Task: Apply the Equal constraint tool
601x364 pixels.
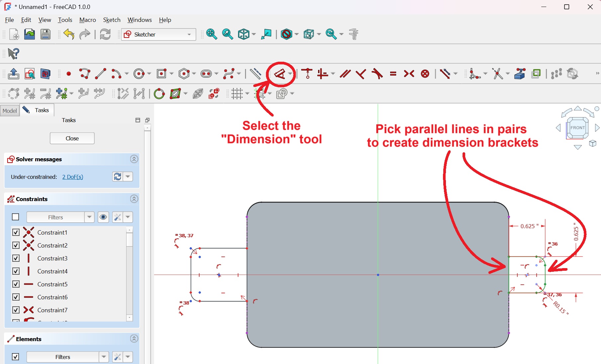Action: (x=393, y=74)
